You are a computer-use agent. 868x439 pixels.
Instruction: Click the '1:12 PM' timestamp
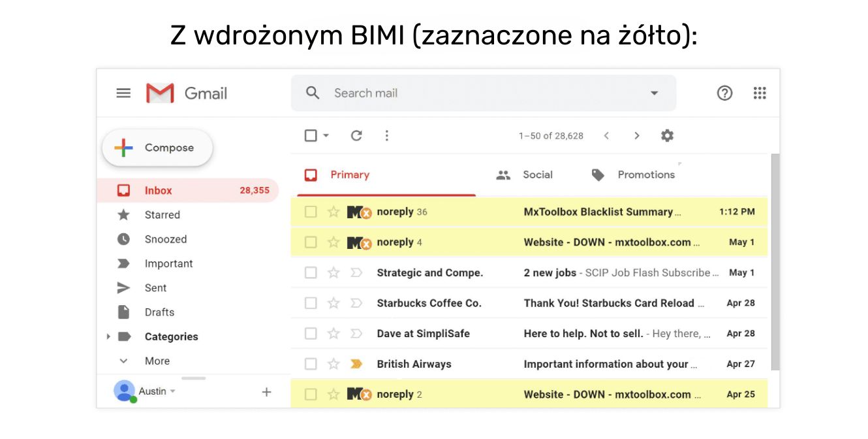point(737,212)
